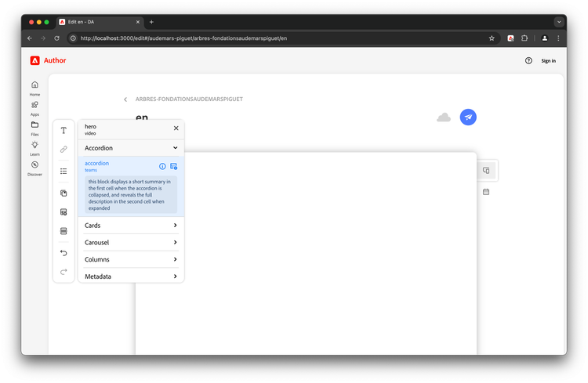The width and height of the screenshot is (588, 383).
Task: Close the 'Edit en - DA' tab
Action: [x=138, y=22]
